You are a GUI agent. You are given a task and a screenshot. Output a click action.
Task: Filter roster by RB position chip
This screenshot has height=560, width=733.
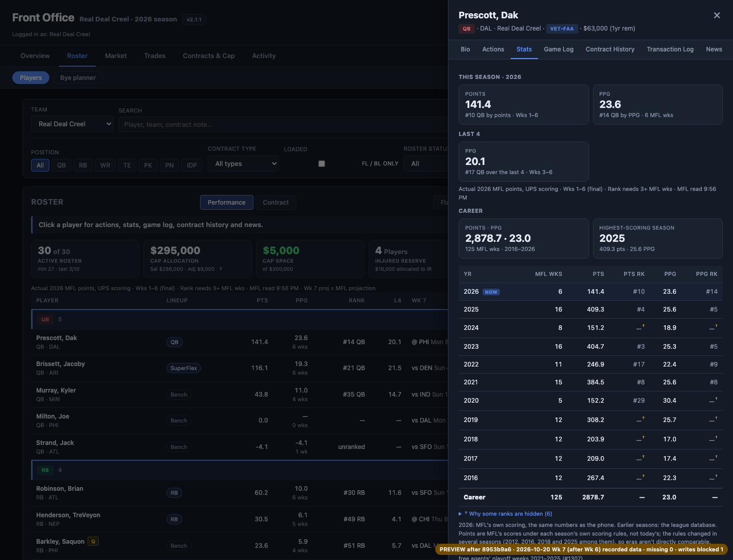coord(83,165)
